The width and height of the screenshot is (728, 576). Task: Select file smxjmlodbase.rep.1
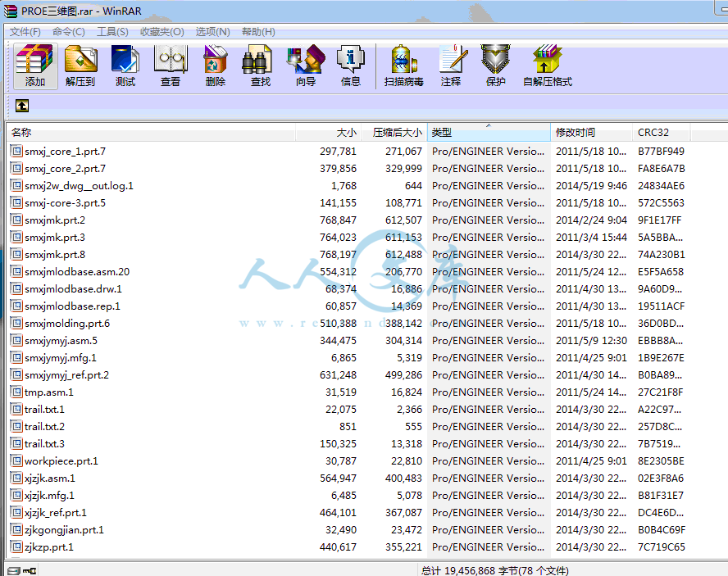tap(72, 306)
